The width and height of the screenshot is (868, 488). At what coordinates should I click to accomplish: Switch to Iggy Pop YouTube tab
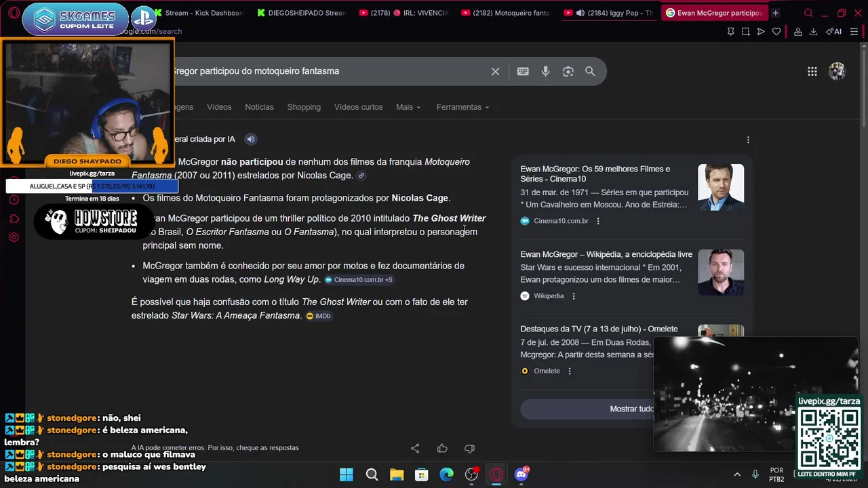(608, 13)
